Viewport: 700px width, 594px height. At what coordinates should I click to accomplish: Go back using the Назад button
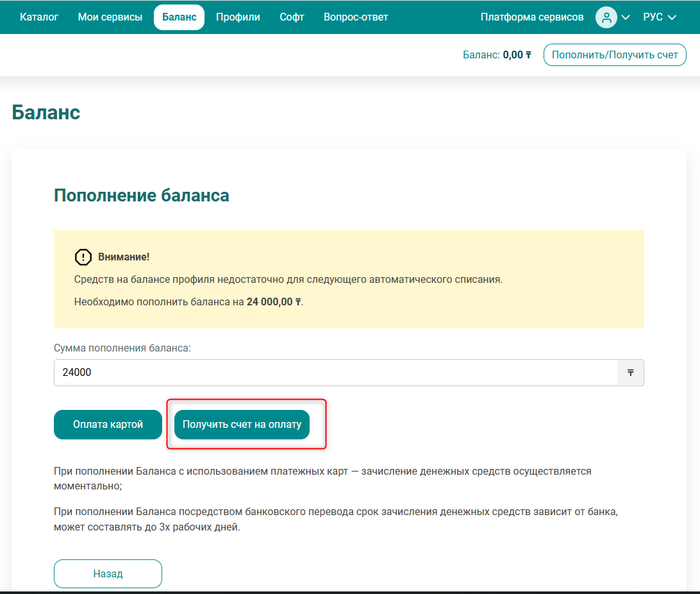108,573
